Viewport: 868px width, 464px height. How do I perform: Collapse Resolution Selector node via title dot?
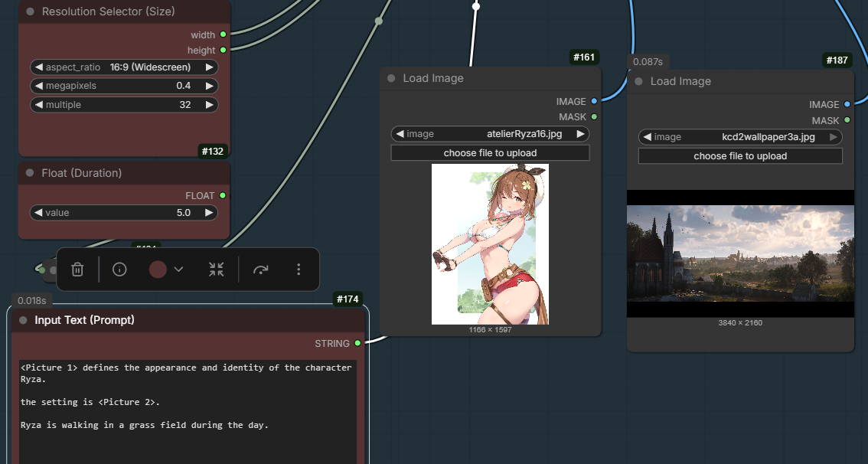pos(30,11)
